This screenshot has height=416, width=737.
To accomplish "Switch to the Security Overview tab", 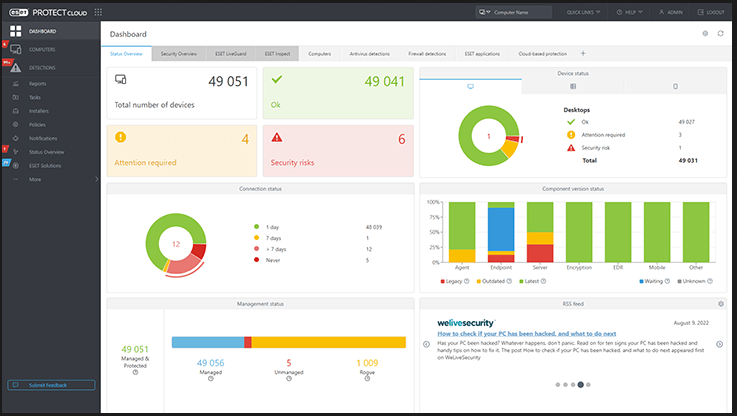I will tap(179, 54).
